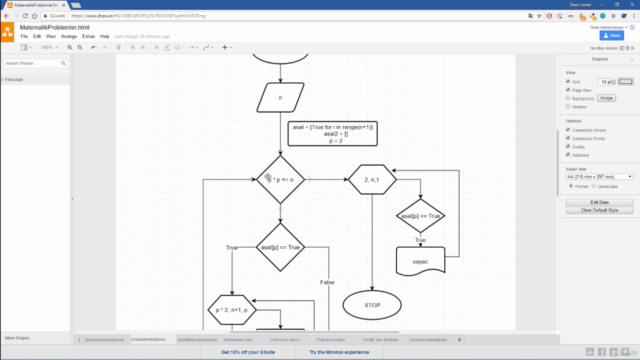Toggle the shadow rectangle tool
Screen dimensions: 640x360
pos(178,47)
